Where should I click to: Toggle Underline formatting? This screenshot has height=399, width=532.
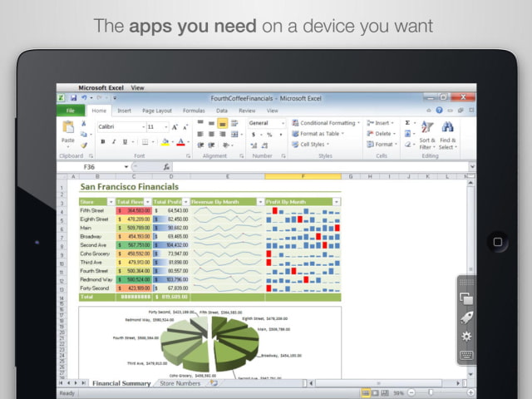pyautogui.click(x=125, y=142)
